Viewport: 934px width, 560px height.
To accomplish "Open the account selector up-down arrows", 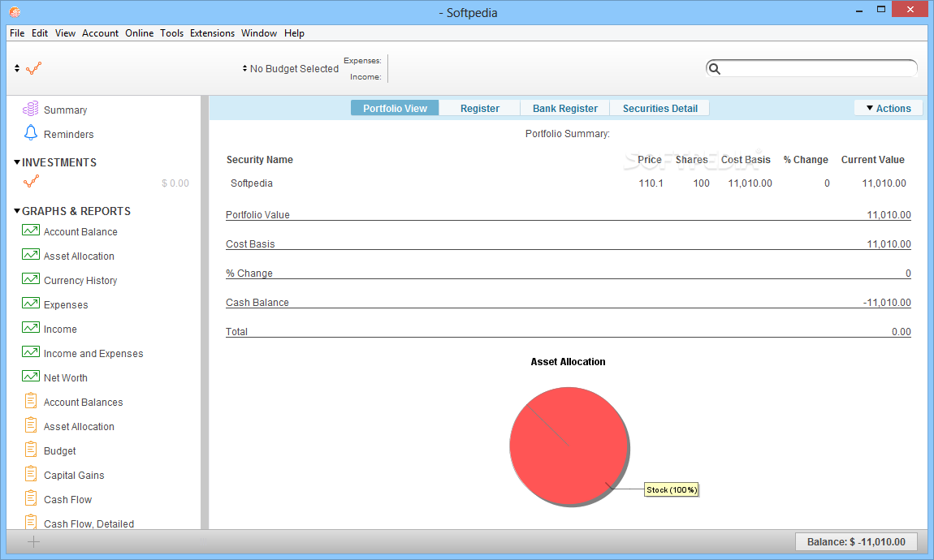I will tap(17, 68).
